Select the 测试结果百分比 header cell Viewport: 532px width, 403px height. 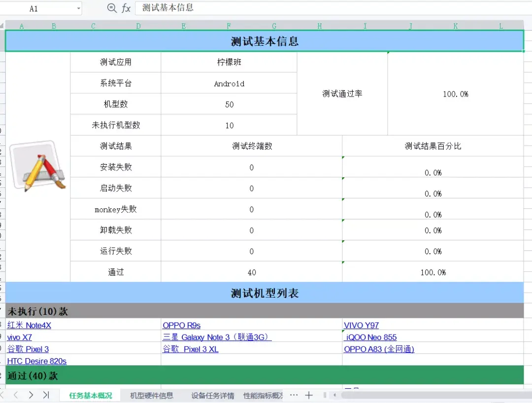[433, 146]
